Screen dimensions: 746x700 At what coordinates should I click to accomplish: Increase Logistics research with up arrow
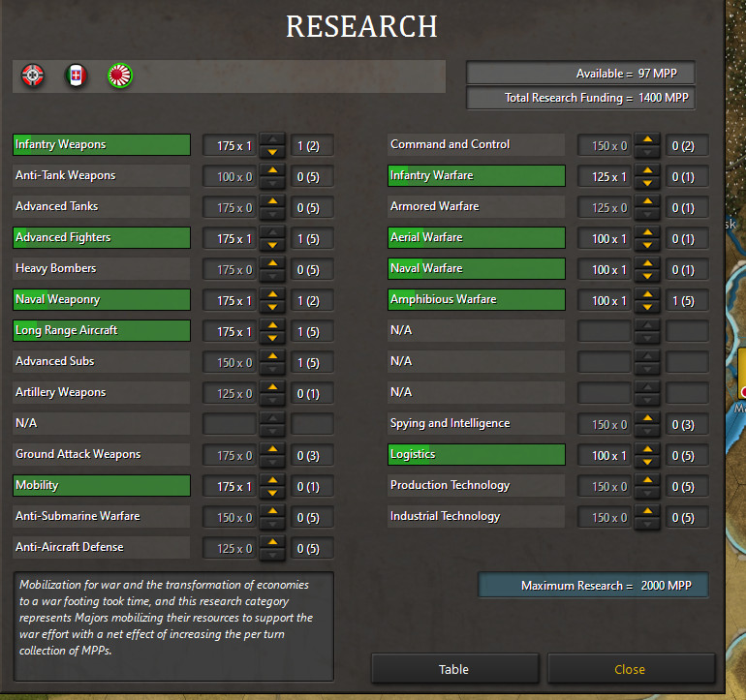tap(647, 449)
